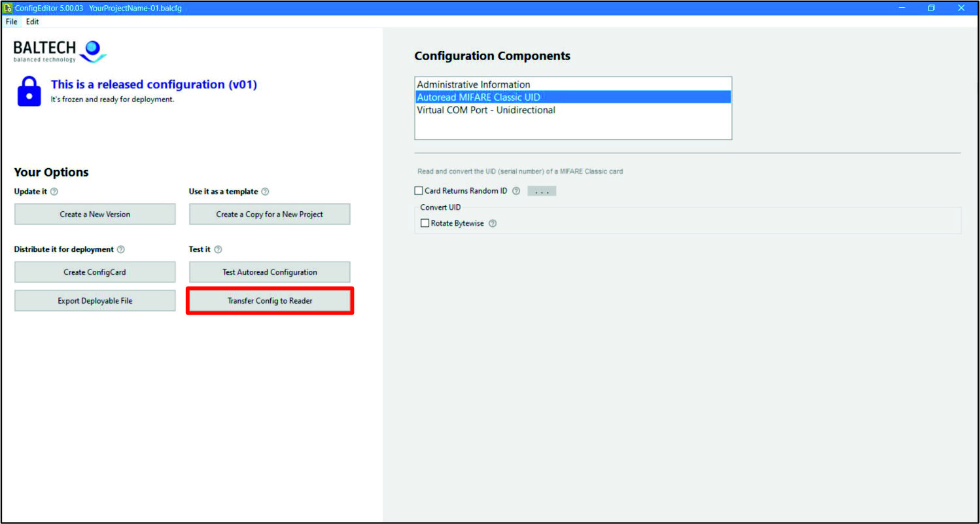The width and height of the screenshot is (980, 524).
Task: Click the help icon next to Update it
Action: [x=54, y=192]
